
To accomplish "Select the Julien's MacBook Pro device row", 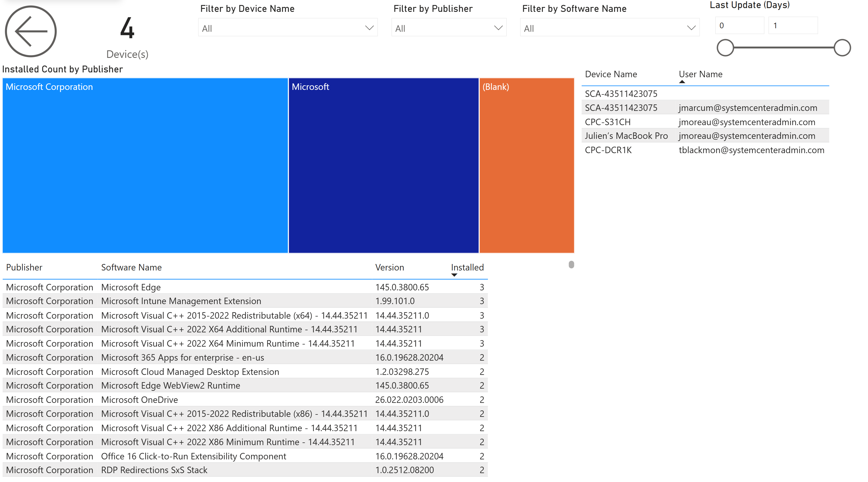I will (x=705, y=136).
